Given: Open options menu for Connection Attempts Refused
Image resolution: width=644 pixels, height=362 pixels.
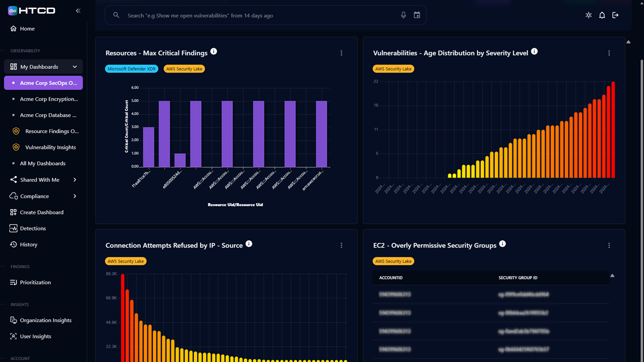Looking at the screenshot, I should coord(342,246).
